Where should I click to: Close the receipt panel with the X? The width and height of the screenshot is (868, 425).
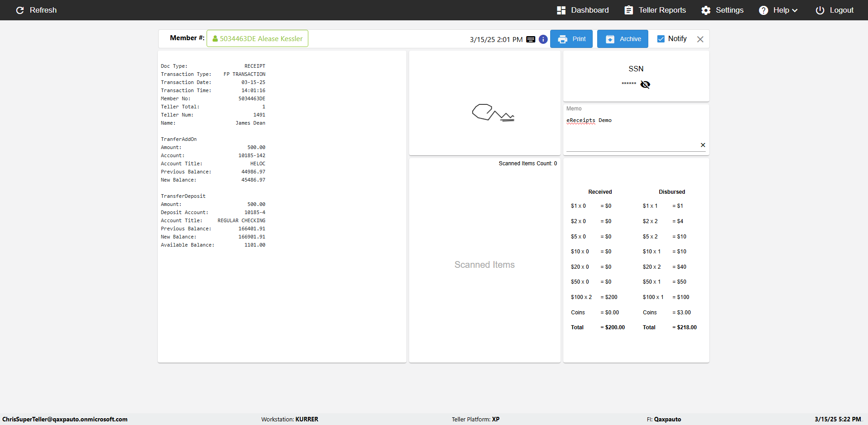[700, 39]
